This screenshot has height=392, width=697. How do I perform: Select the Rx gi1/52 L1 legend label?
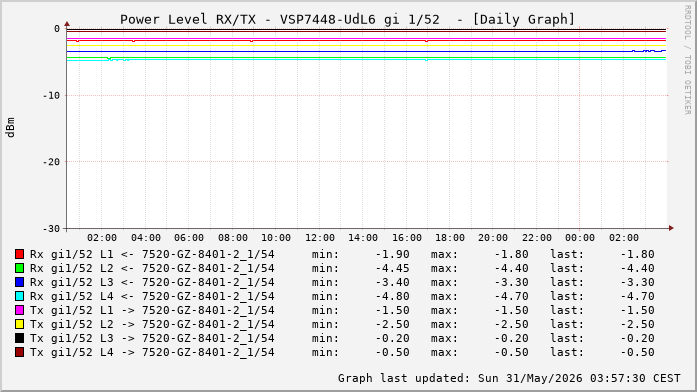(x=152, y=254)
